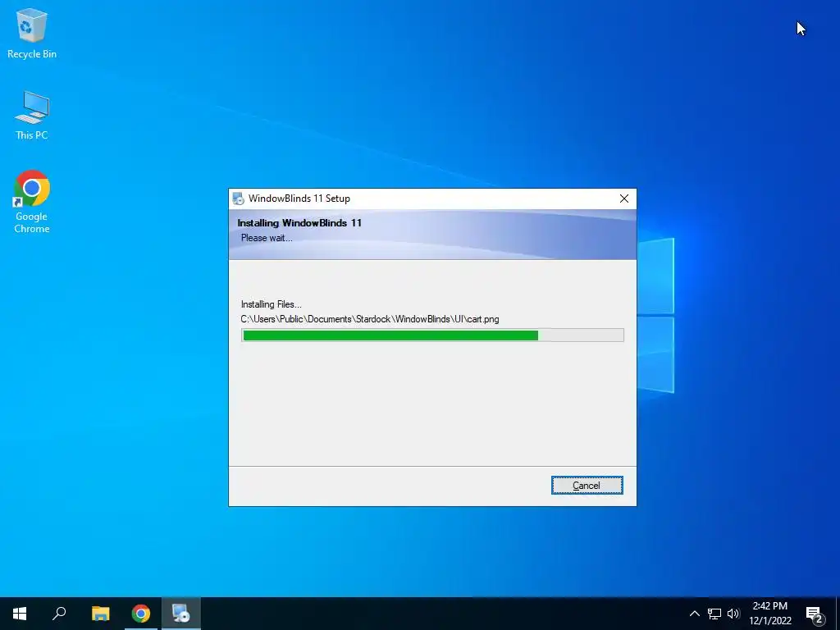Screen dimensions: 840x630
Task: Open File Explorer from the taskbar
Action: 100,614
